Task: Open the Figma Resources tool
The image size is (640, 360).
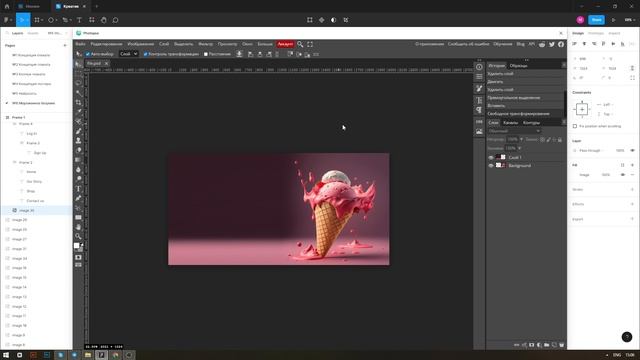Action: coord(92,20)
